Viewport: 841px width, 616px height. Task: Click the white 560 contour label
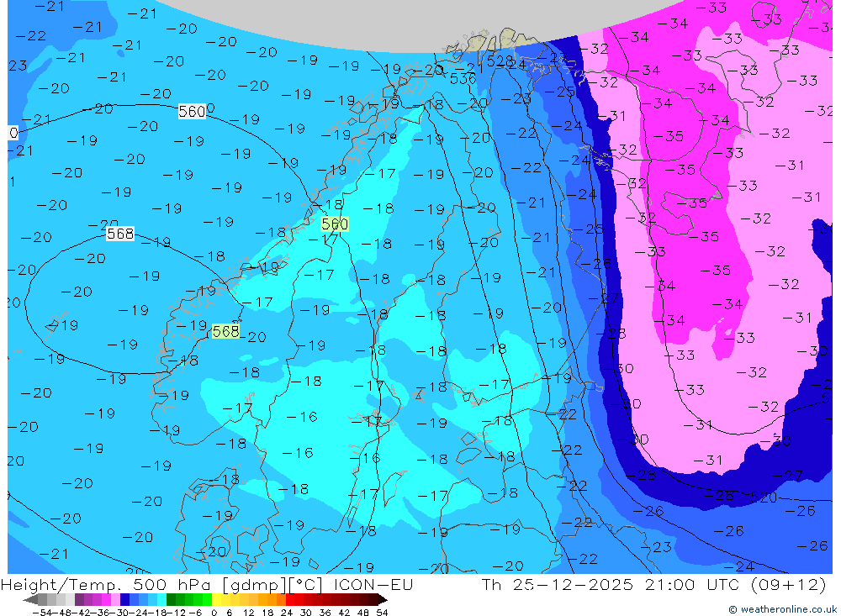[x=192, y=112]
